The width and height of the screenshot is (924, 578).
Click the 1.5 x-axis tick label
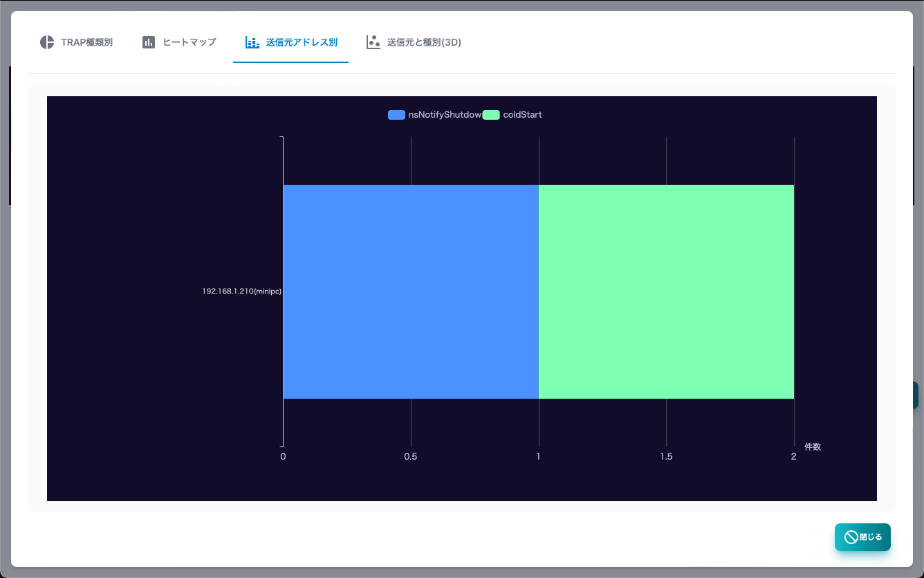tap(666, 457)
